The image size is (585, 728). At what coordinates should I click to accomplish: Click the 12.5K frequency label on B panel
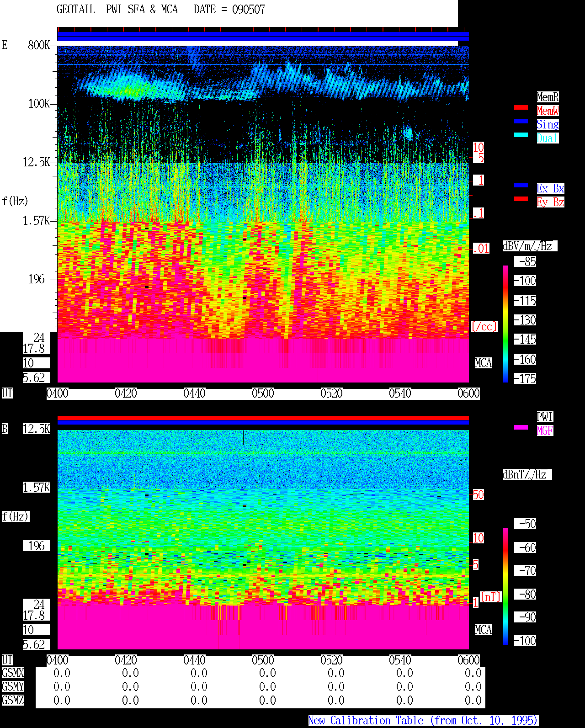tap(37, 429)
